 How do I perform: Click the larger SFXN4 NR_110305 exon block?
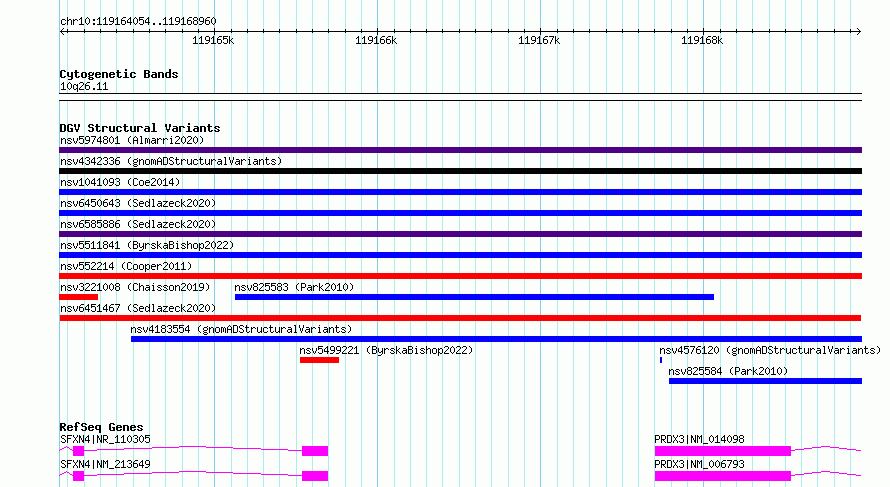pos(315,451)
